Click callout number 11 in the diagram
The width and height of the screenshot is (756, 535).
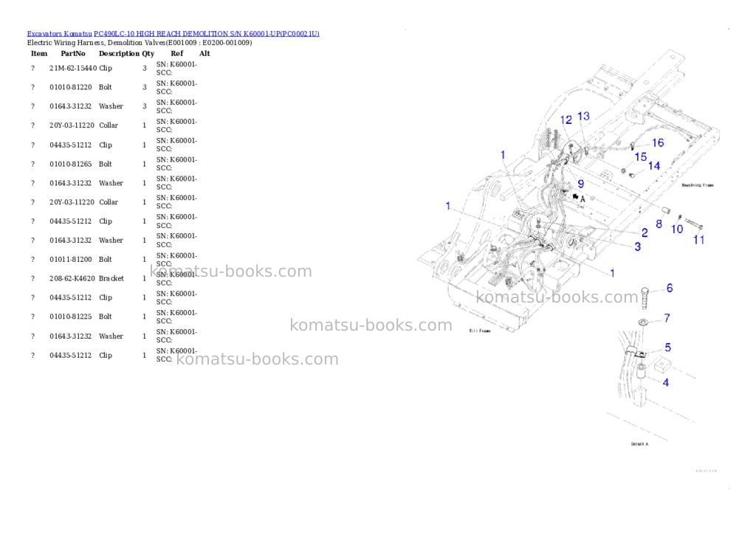(698, 240)
